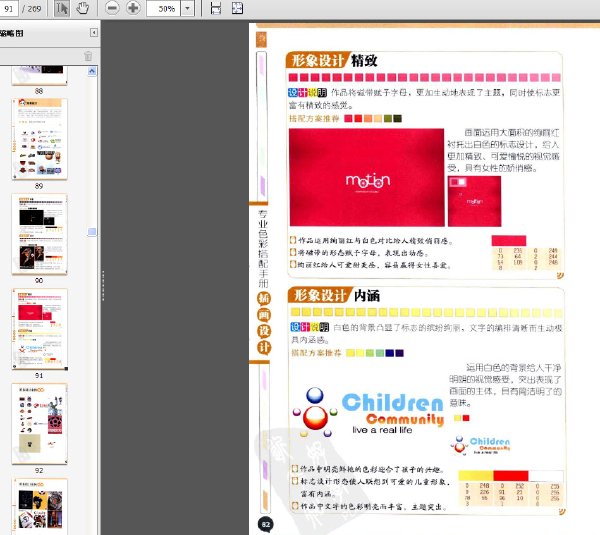600x535 pixels.
Task: Open the page 88 thumbnail at top
Action: click(x=39, y=75)
